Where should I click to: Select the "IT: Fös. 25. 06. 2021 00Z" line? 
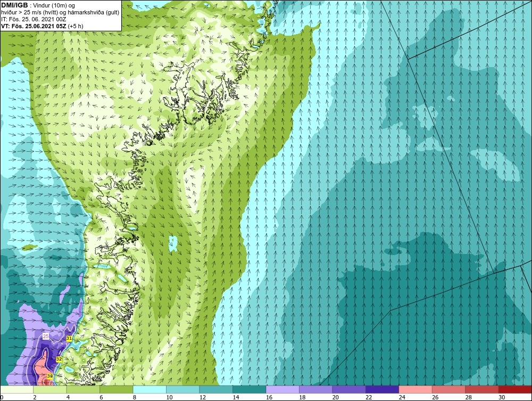pos(34,19)
